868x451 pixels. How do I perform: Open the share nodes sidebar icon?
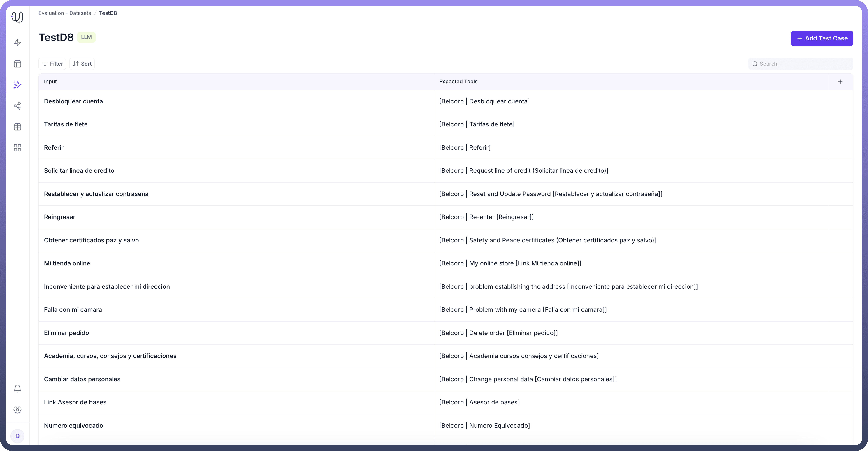pyautogui.click(x=17, y=106)
